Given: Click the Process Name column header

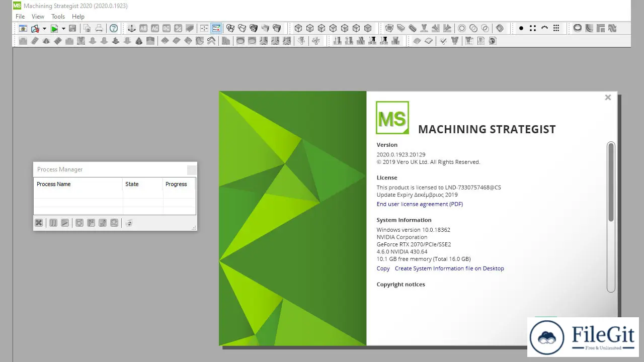Looking at the screenshot, I should pyautogui.click(x=78, y=184).
